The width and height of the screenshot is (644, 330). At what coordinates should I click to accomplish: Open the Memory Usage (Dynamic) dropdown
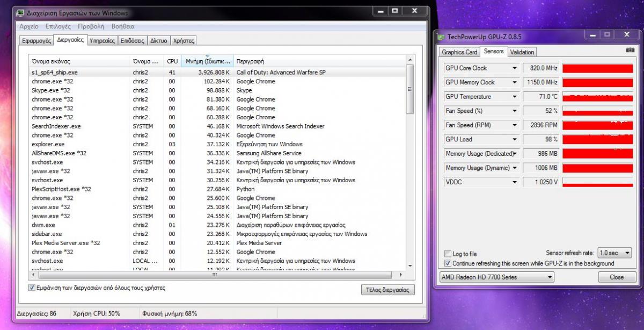[515, 168]
